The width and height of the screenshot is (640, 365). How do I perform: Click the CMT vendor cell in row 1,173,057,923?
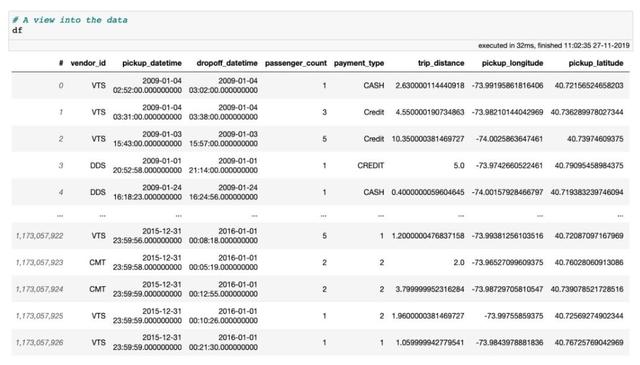pos(97,262)
